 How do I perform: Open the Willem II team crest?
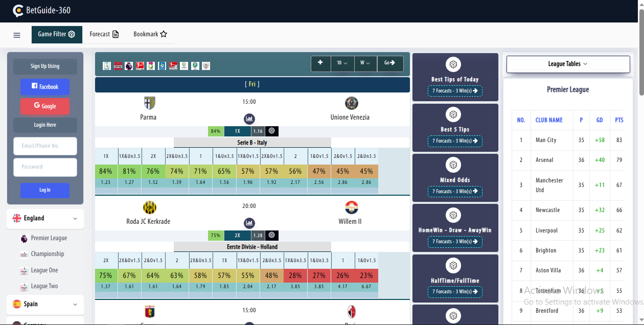point(351,207)
